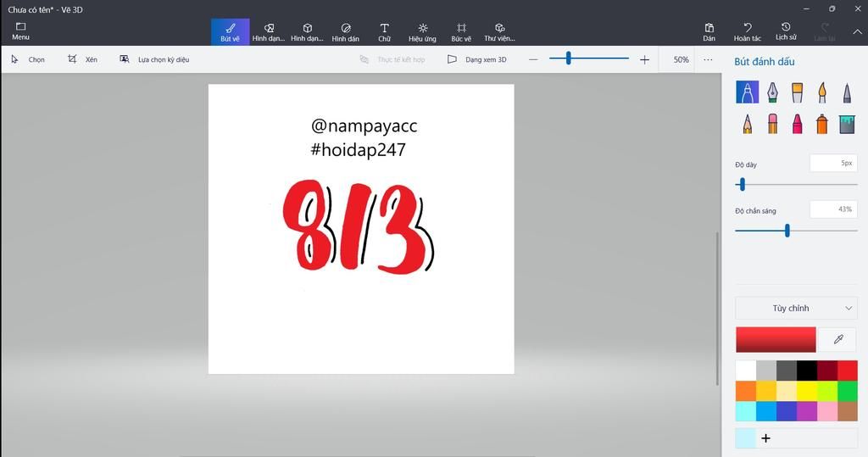Select the Oil brush tool
The image size is (868, 457).
[x=797, y=92]
